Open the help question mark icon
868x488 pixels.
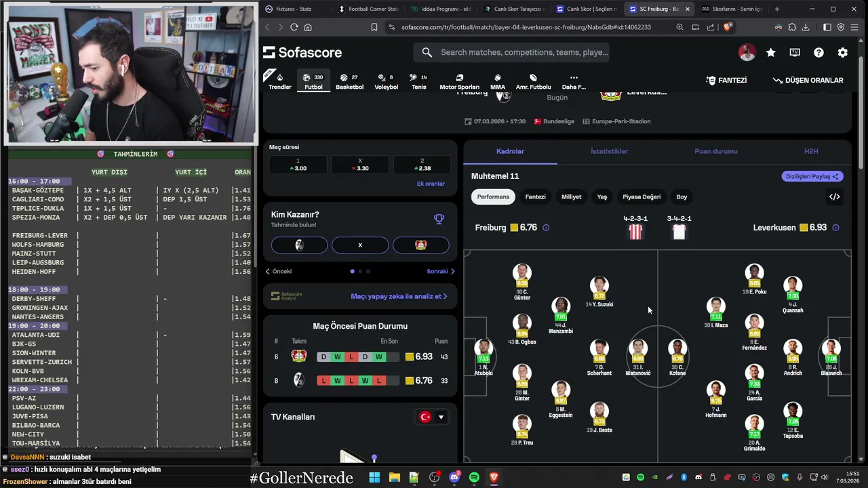[818, 52]
